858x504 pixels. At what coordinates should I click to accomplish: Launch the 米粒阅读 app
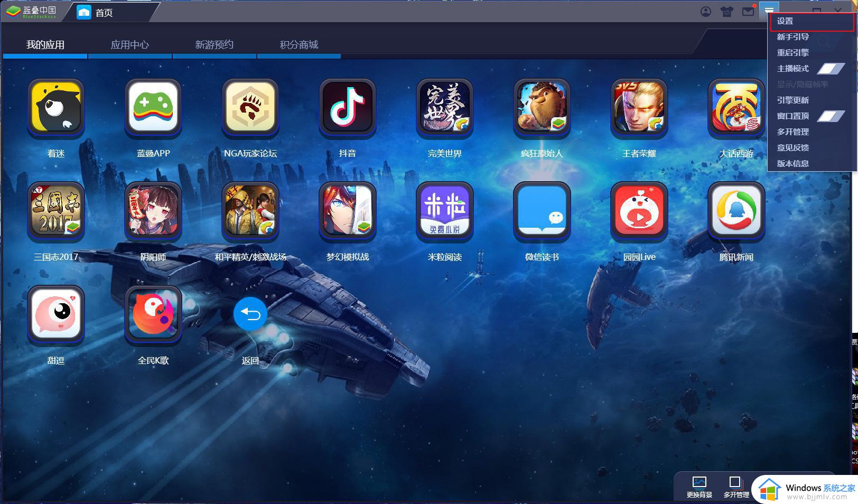(445, 211)
